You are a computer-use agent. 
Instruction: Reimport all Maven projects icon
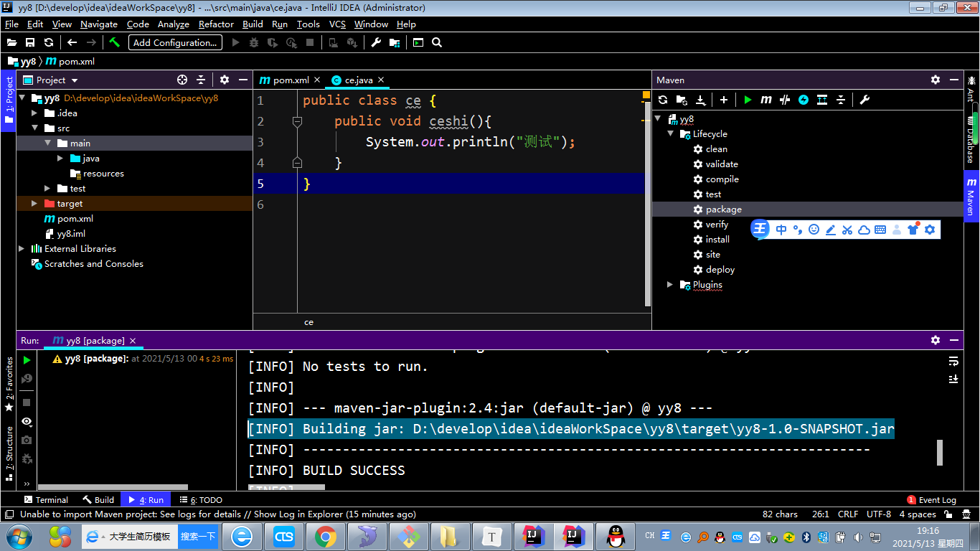663,100
